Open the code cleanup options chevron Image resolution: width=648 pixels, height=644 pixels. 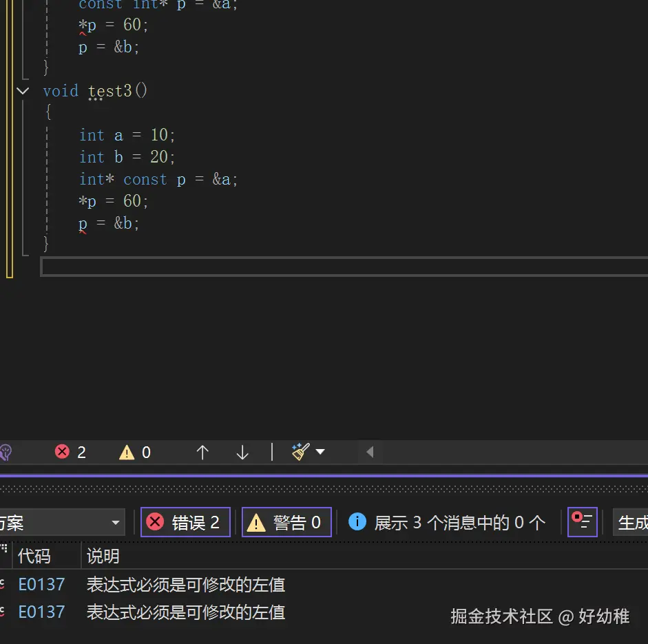[x=320, y=452]
